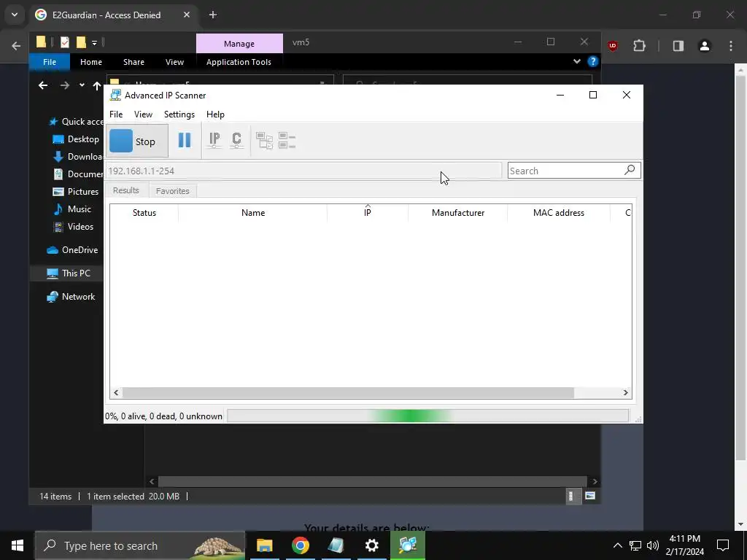Click the Manage tab in File Explorer
The height and width of the screenshot is (560, 747).
point(239,43)
